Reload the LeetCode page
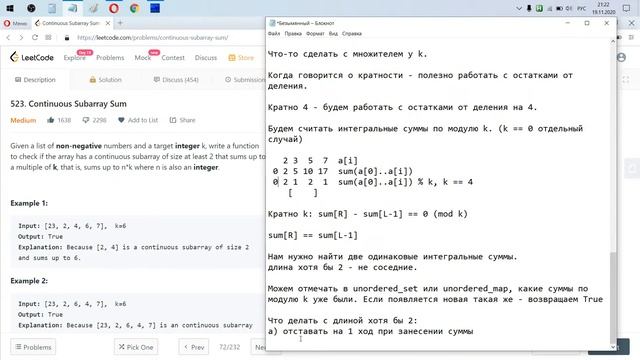This screenshot has height=360, width=640. tap(35, 38)
